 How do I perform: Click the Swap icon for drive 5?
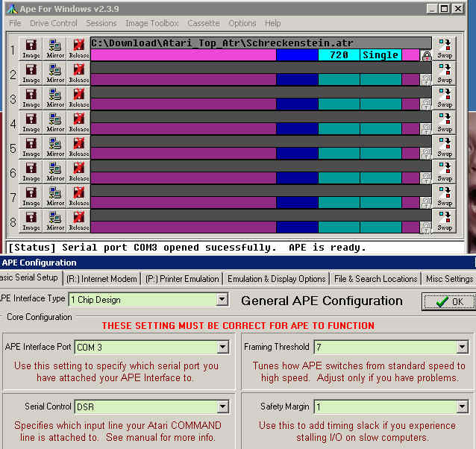click(x=445, y=147)
